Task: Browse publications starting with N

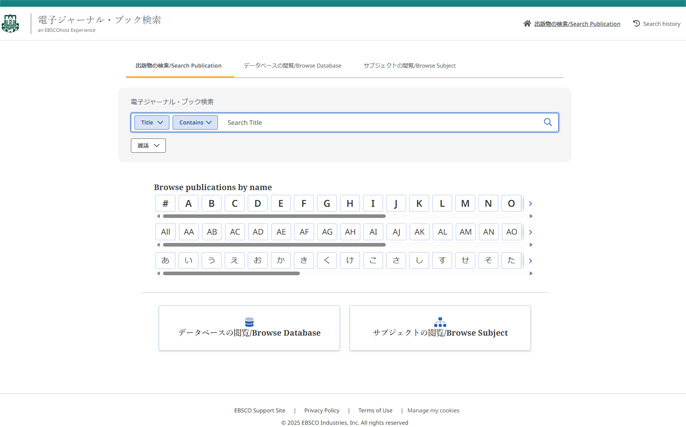Action: click(x=488, y=203)
